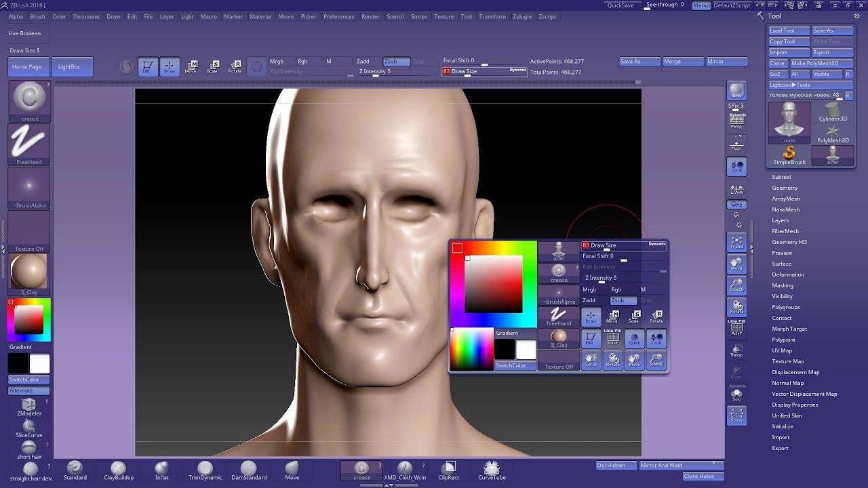Click the Scale tool in top shelf
This screenshot has height=488, width=868.
tap(213, 66)
